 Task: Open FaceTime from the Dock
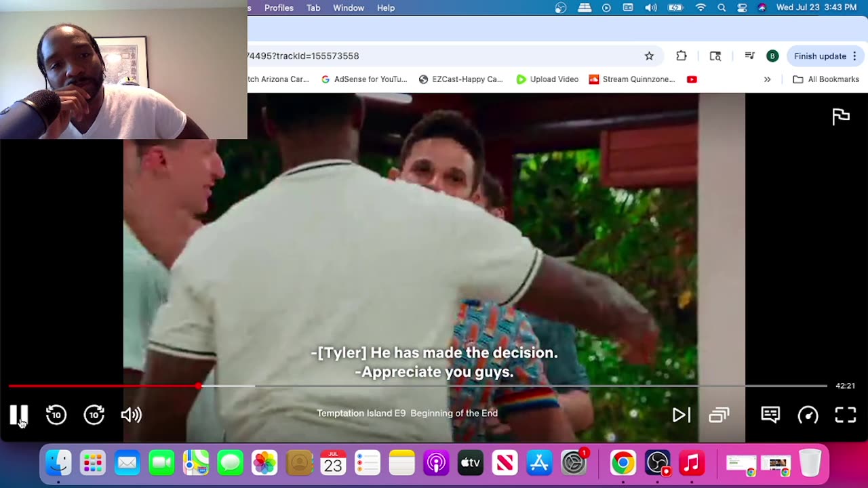point(161,464)
